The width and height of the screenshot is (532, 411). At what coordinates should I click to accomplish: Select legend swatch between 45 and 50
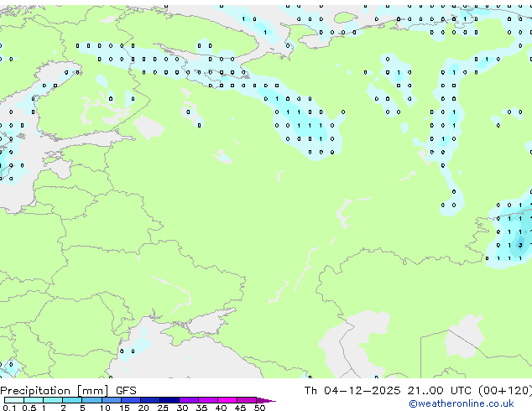(247, 400)
